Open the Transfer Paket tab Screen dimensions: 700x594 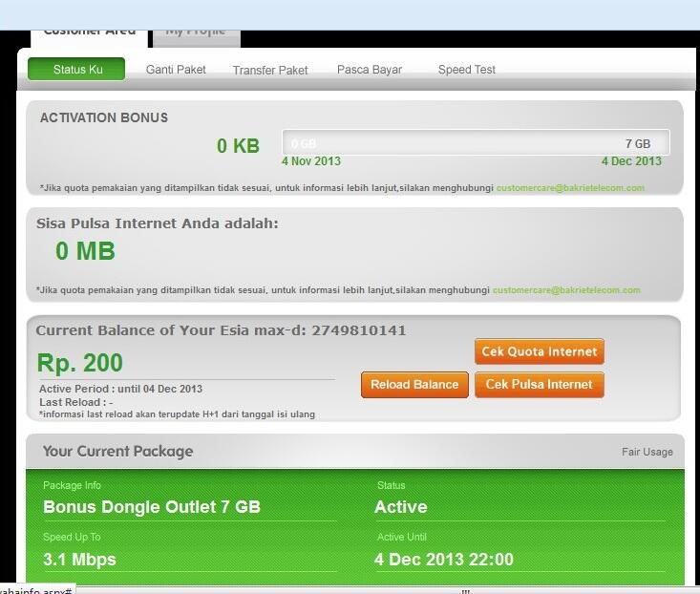[x=270, y=70]
